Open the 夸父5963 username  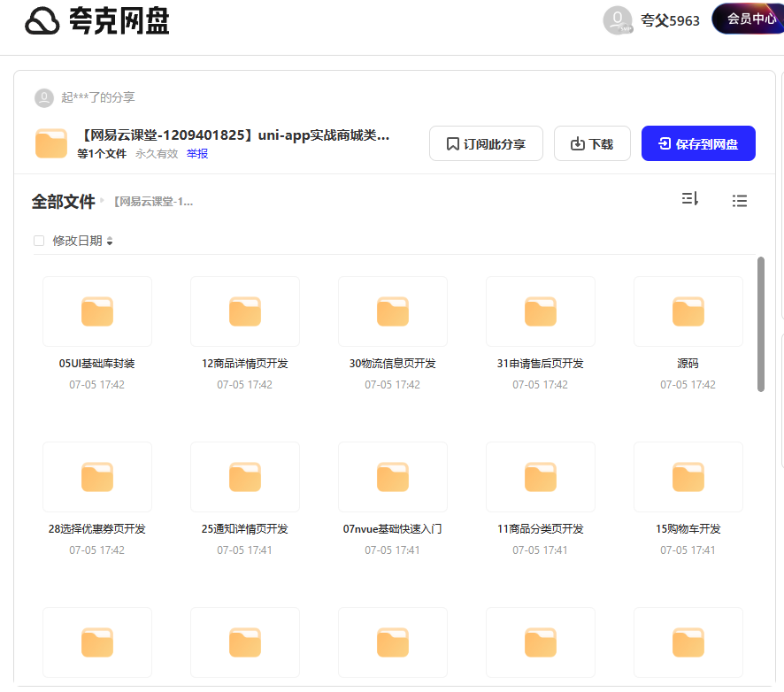(670, 20)
